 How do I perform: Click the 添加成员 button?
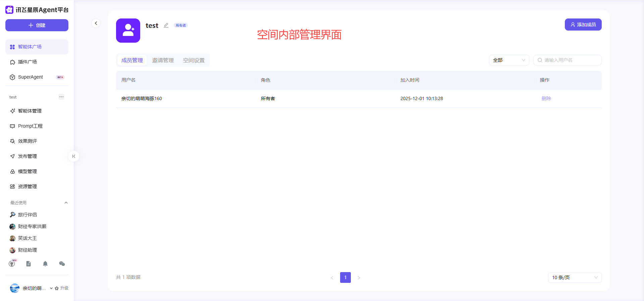pyautogui.click(x=583, y=25)
